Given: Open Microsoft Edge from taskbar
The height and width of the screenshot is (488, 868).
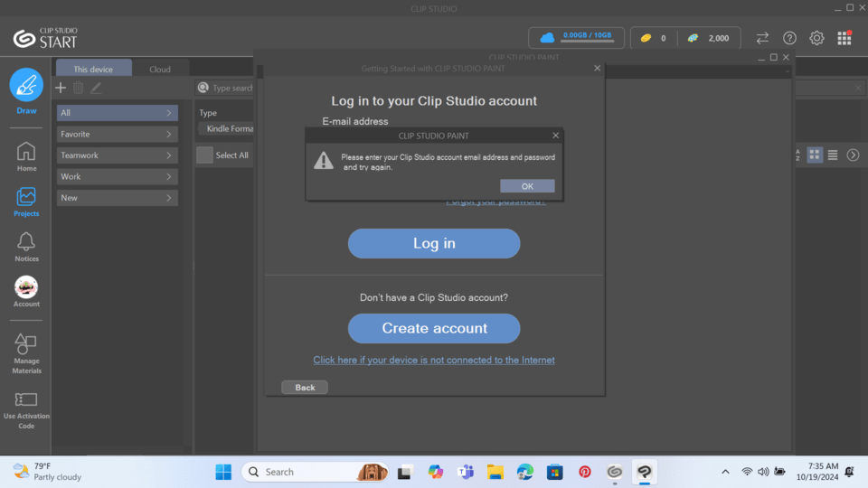Looking at the screenshot, I should [x=524, y=472].
